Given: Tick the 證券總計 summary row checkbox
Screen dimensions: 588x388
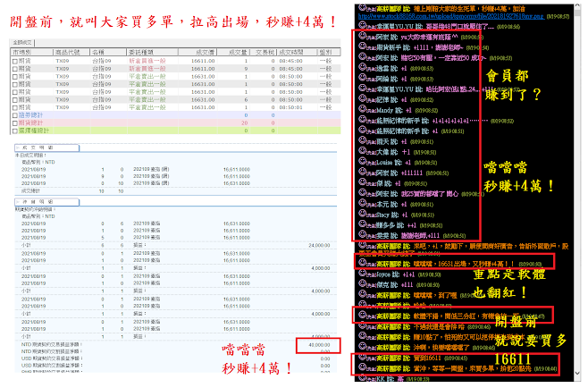Looking at the screenshot, I should click(x=15, y=115).
